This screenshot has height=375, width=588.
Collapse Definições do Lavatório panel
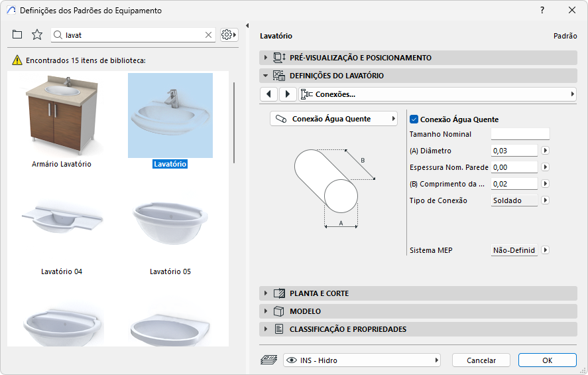pyautogui.click(x=266, y=76)
